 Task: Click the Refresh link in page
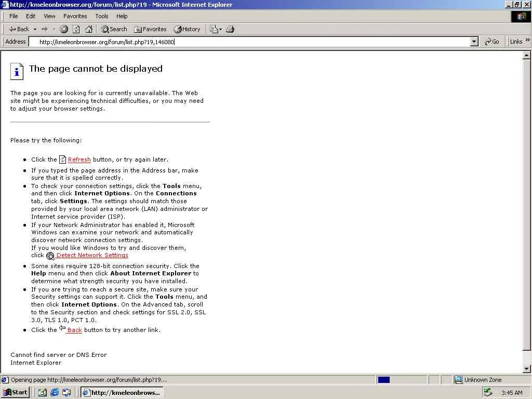point(79,159)
